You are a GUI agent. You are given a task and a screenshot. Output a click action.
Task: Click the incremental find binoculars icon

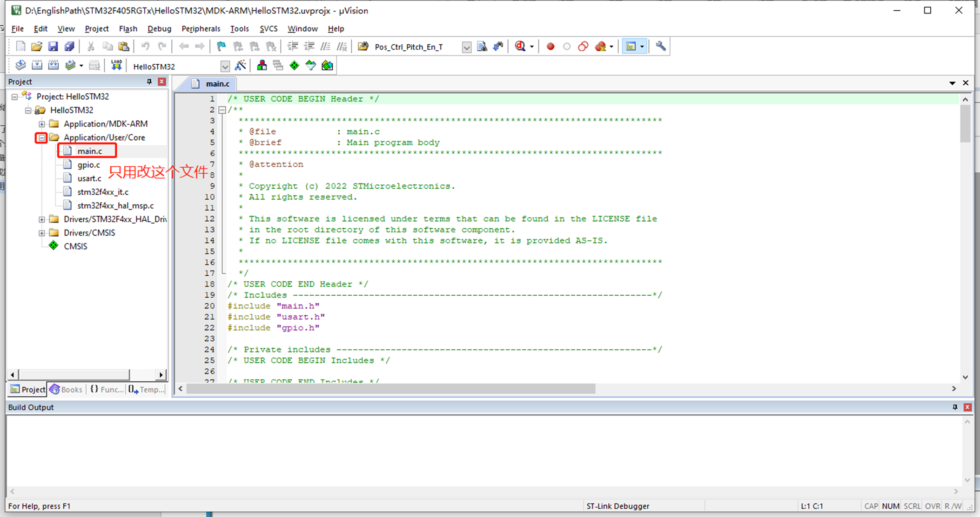(498, 47)
